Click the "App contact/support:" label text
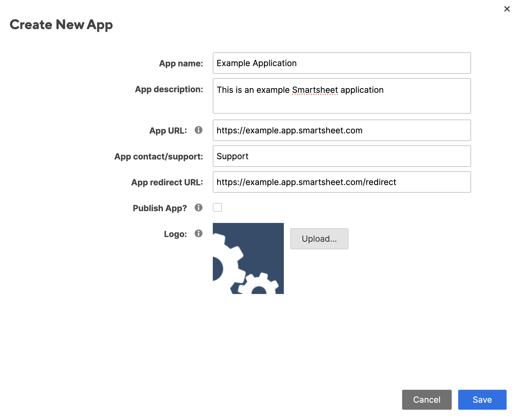 158,157
